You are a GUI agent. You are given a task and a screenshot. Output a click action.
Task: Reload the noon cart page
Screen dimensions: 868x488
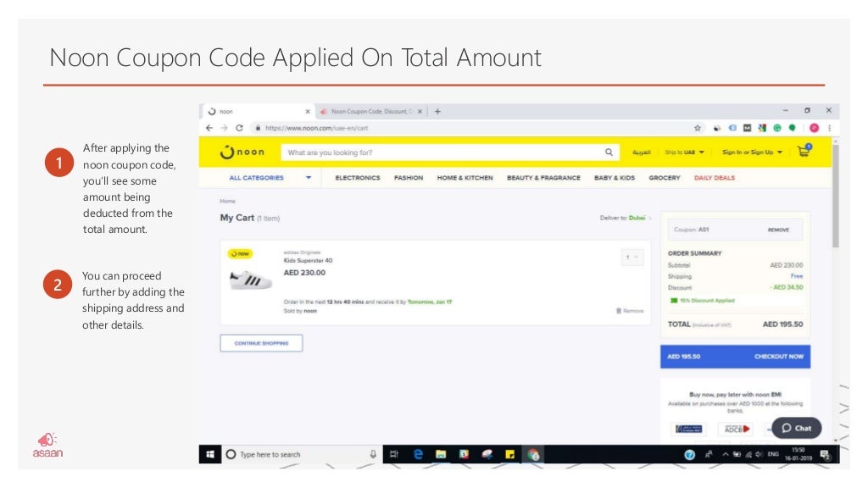(239, 128)
